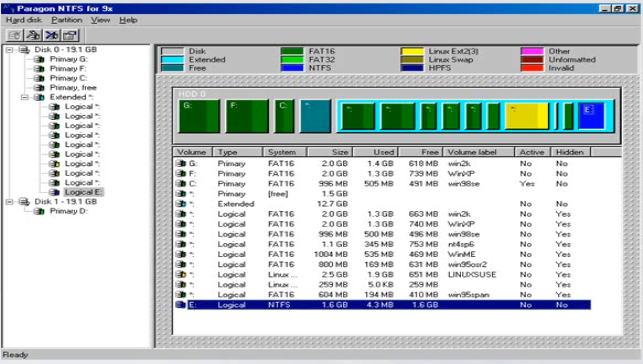Select Primary F: in the disk tree
The height and width of the screenshot is (364, 643).
click(x=68, y=68)
